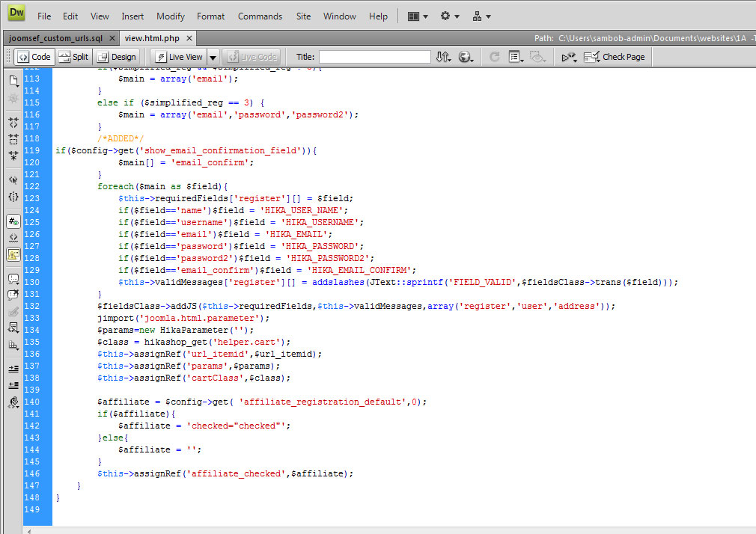Click the Dw application logo
Viewport: 756px width, 534px height.
[16, 13]
